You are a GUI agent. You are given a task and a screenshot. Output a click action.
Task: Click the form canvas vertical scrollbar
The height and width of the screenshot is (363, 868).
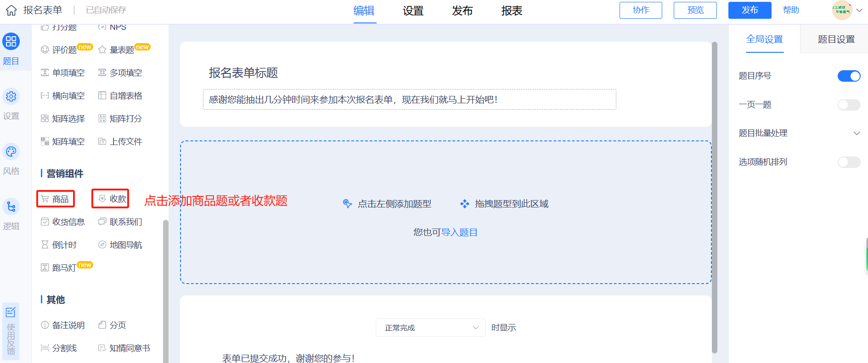pyautogui.click(x=714, y=197)
